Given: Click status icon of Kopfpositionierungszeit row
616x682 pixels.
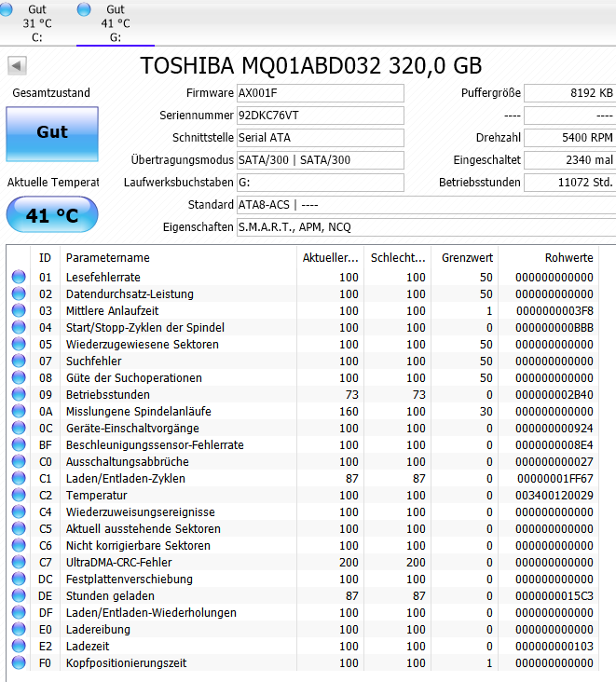Looking at the screenshot, I should [x=19, y=662].
